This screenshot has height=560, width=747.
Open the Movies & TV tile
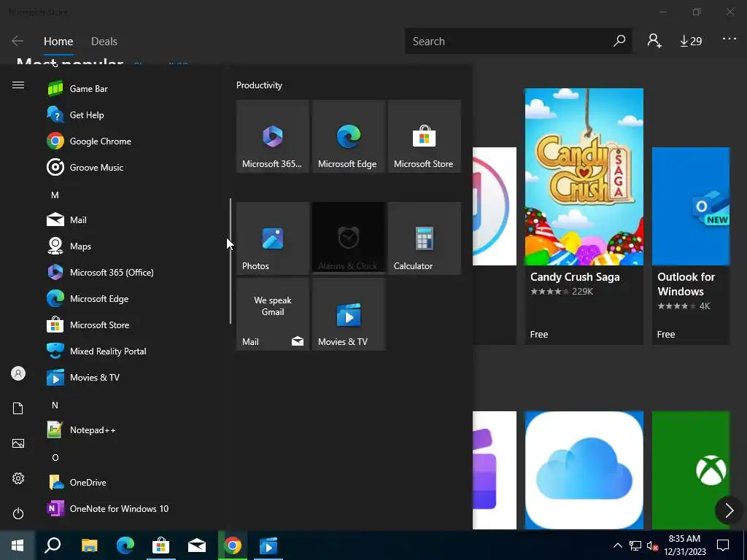(x=348, y=314)
